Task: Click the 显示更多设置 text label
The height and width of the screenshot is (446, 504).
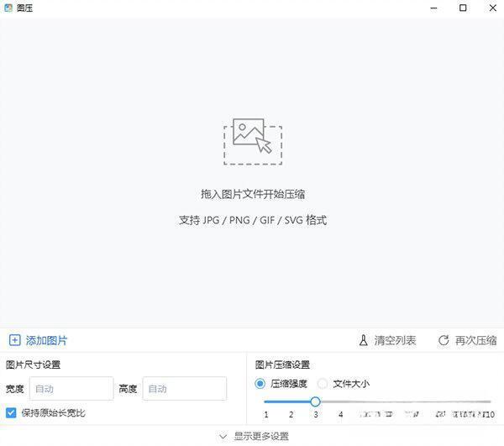Action: (x=261, y=437)
